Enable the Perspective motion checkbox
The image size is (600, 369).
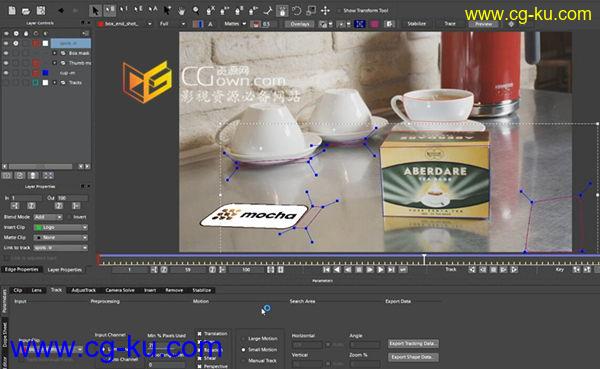(x=199, y=366)
